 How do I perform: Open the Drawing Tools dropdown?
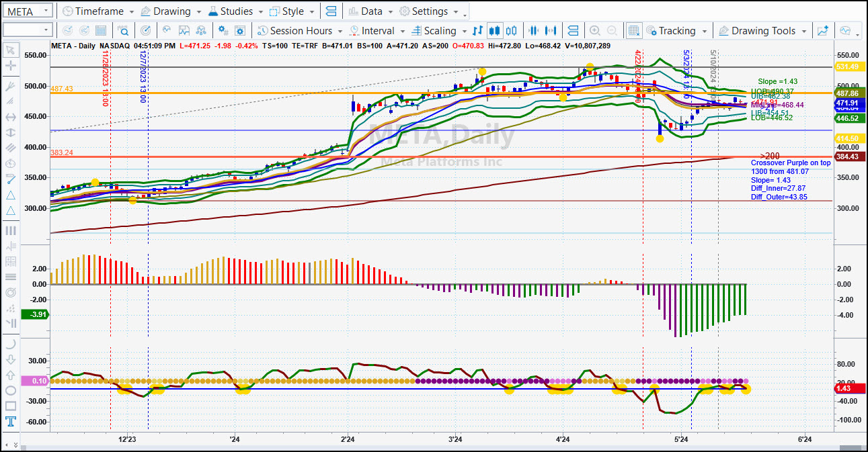(762, 30)
